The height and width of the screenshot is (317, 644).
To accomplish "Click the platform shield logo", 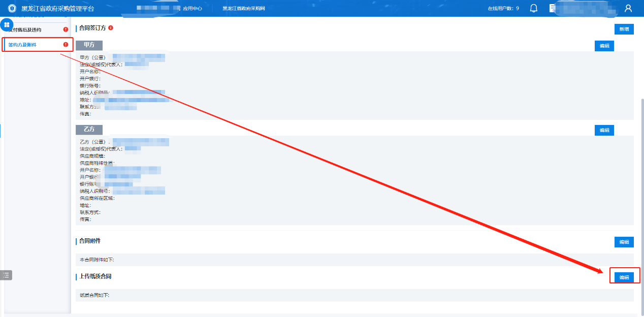I will point(12,8).
